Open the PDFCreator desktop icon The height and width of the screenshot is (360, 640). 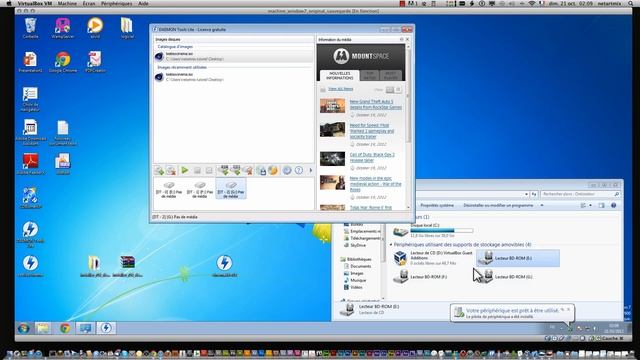point(95,62)
